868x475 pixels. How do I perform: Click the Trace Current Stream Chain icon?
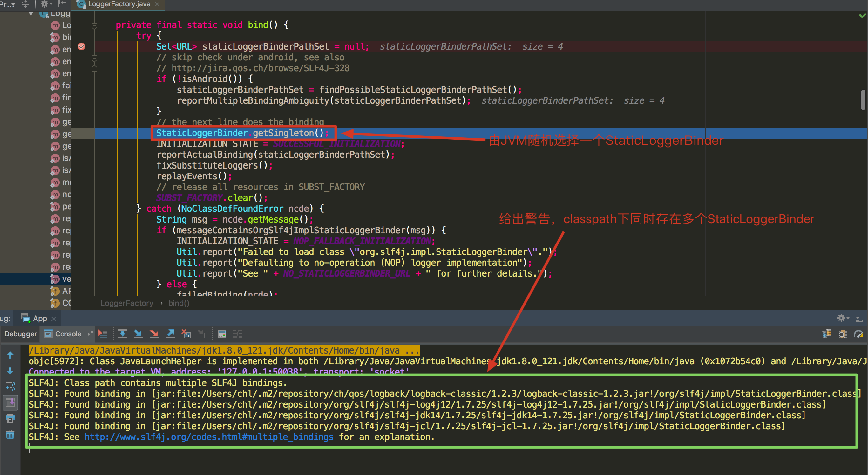(x=238, y=334)
